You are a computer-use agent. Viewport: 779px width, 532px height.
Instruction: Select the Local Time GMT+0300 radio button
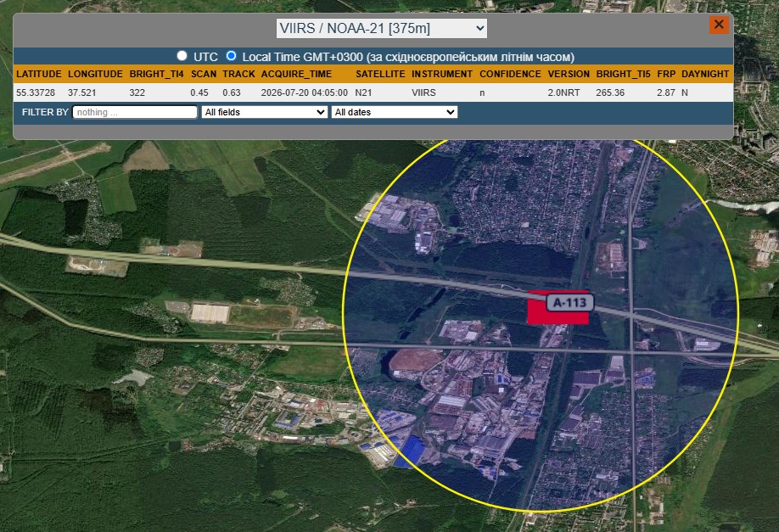pyautogui.click(x=231, y=56)
